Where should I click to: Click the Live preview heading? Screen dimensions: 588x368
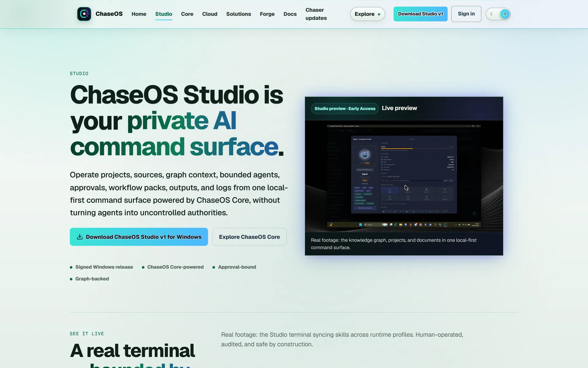(399, 108)
